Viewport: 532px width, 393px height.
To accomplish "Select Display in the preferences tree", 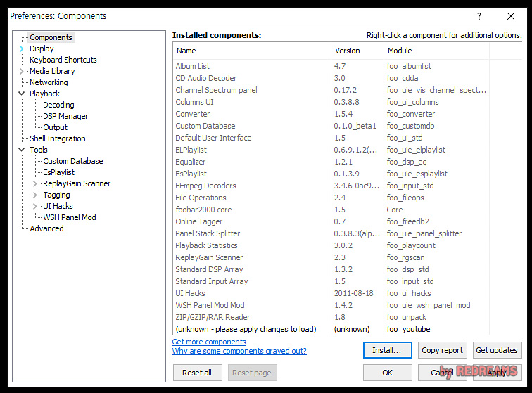I will pos(42,49).
